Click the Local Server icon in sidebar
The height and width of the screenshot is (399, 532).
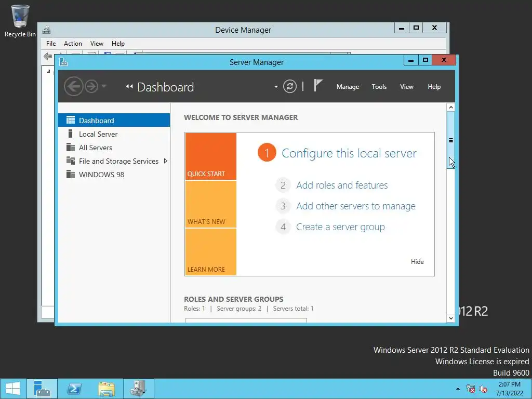70,134
